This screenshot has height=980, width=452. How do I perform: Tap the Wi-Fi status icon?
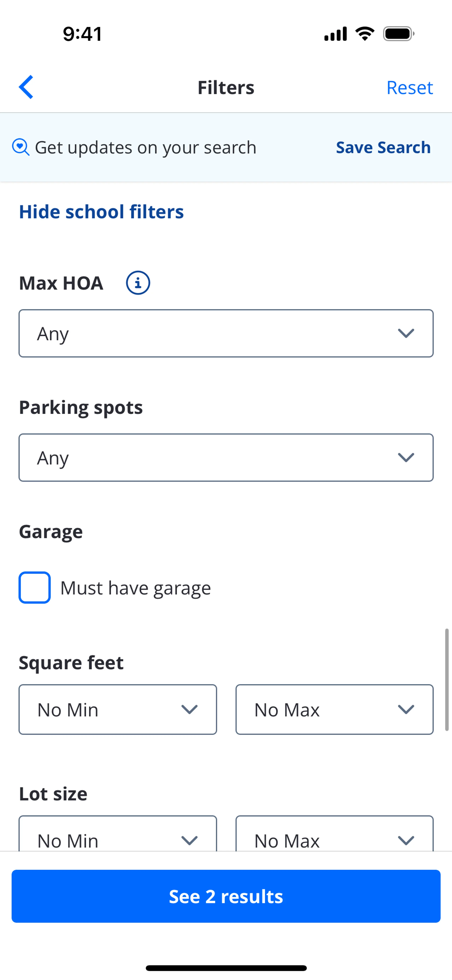(x=364, y=34)
